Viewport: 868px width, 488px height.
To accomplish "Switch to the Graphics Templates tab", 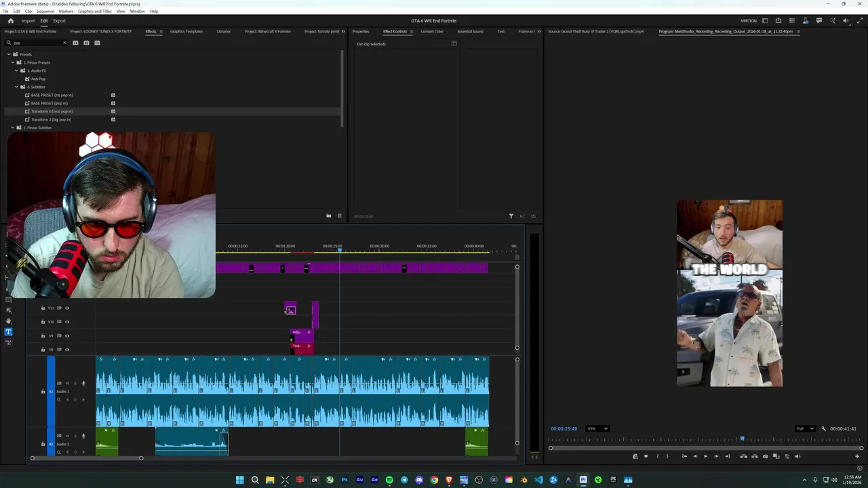I will pyautogui.click(x=186, y=31).
